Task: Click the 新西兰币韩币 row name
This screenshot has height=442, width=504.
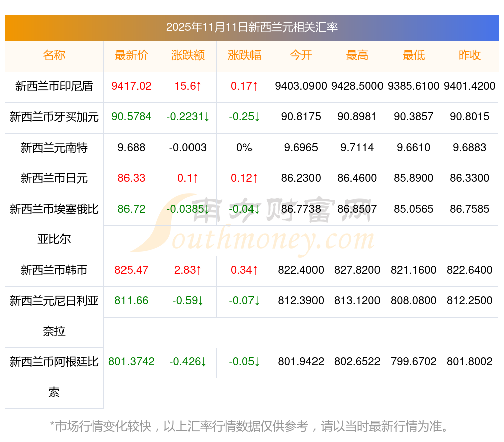Action: click(x=54, y=270)
